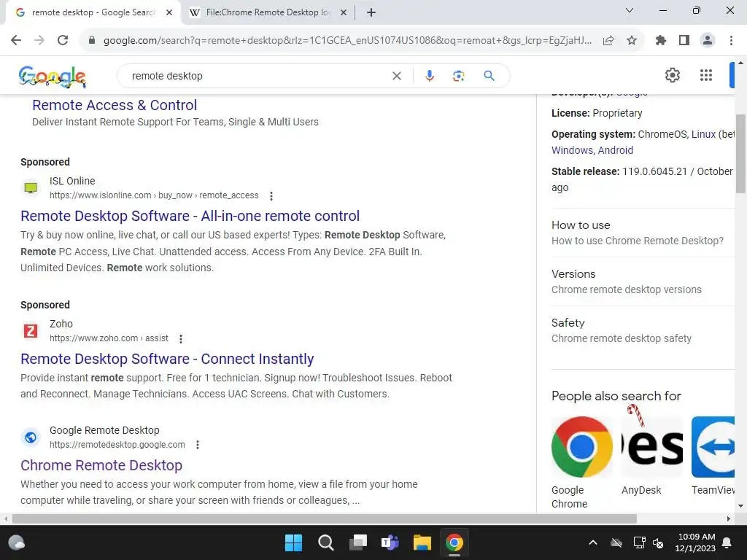Click the remotedesktop.google.com URL text
This screenshot has height=560, width=747.
click(117, 445)
